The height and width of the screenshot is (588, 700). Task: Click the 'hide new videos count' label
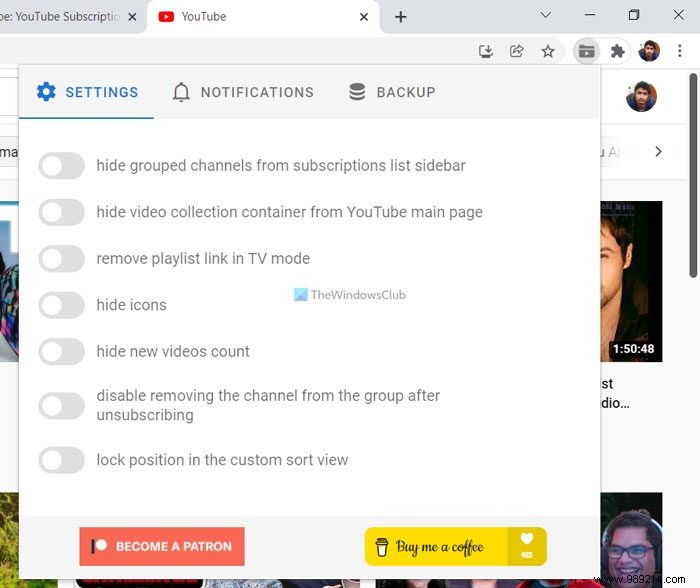(x=173, y=351)
